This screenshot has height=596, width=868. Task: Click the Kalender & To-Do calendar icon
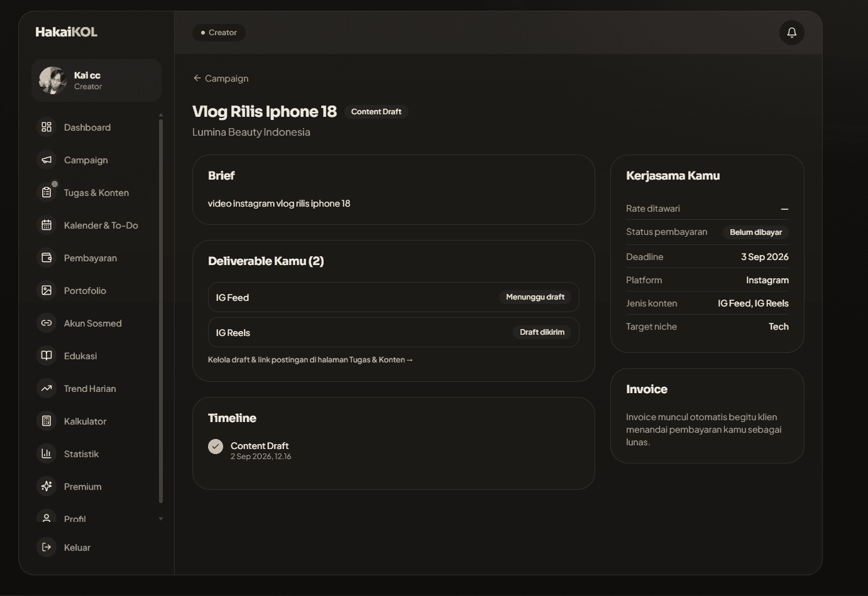[x=47, y=225]
